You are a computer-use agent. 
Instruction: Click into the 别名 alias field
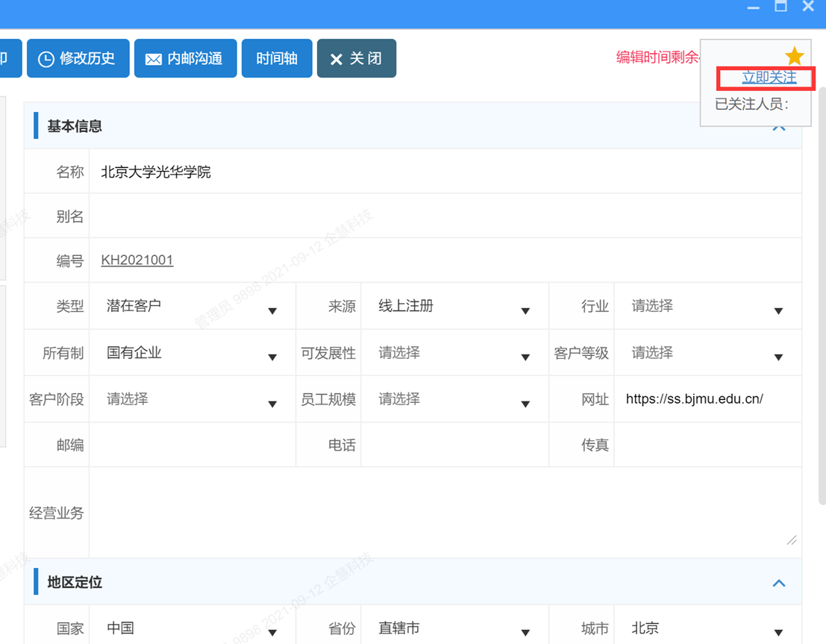pos(445,216)
